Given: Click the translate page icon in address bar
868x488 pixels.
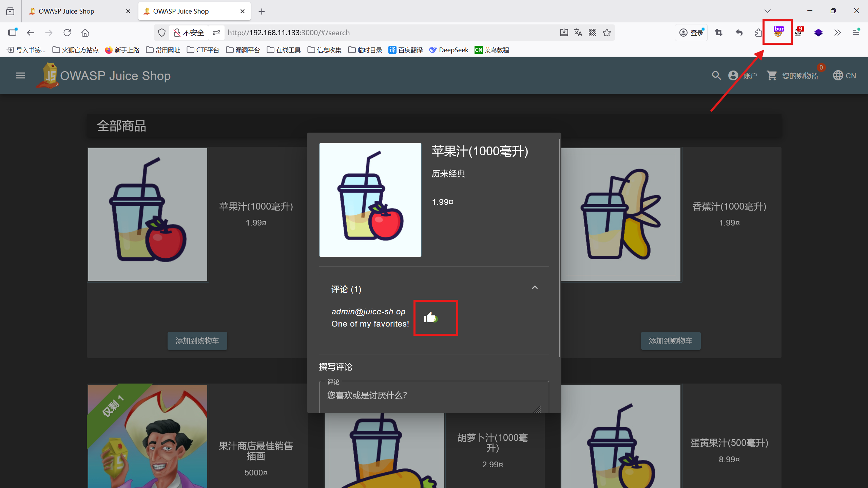Looking at the screenshot, I should (x=578, y=33).
